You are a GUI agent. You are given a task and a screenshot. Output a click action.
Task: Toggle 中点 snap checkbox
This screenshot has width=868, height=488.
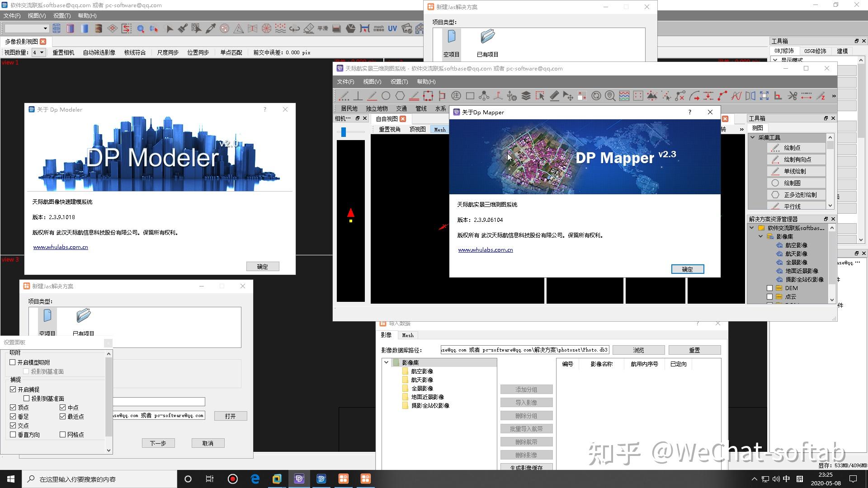pos(62,408)
